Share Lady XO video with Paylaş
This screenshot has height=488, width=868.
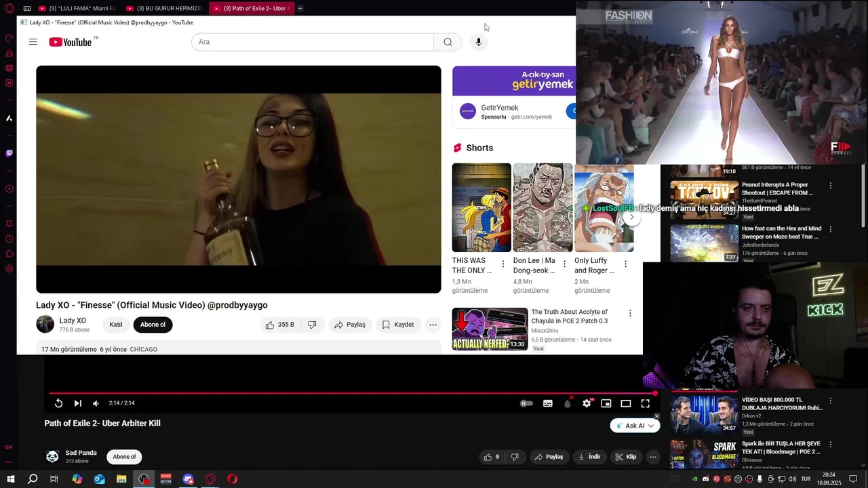[x=350, y=325]
